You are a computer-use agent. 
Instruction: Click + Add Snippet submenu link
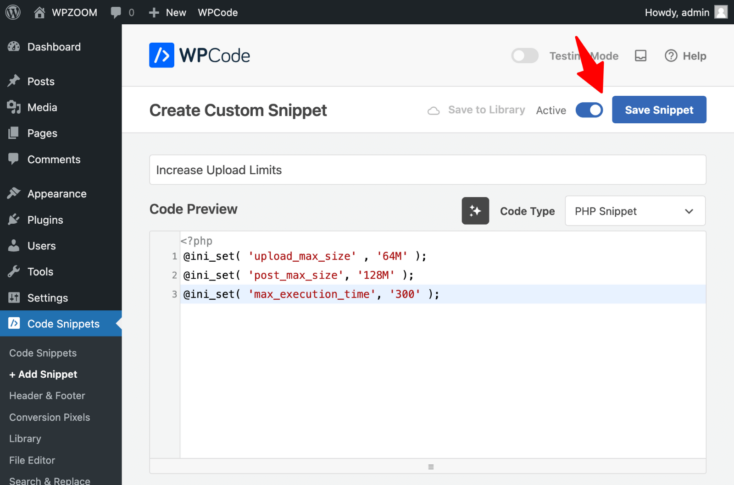[43, 375]
